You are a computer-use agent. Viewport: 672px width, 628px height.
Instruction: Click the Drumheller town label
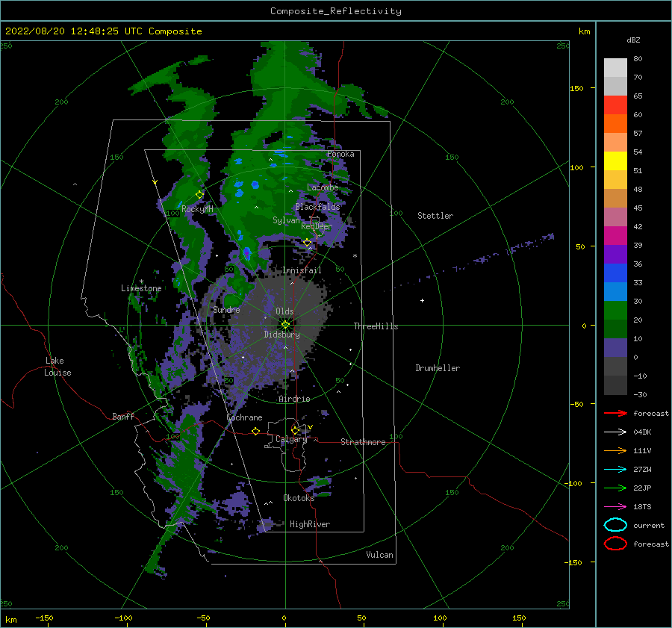click(438, 368)
